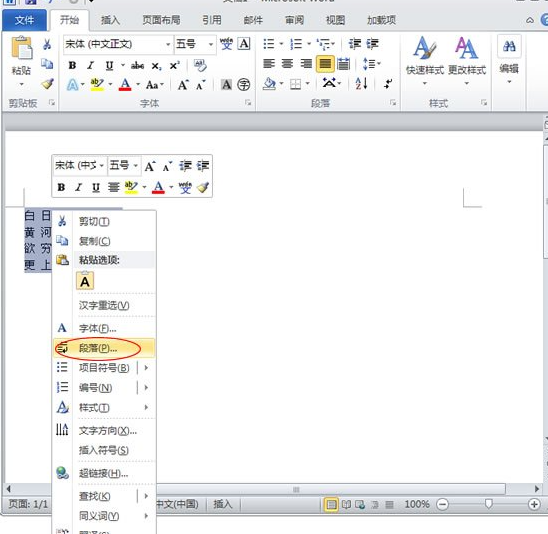The height and width of the screenshot is (534, 548).
Task: Click the Clear Formatting eraser icon
Action: 200,65
